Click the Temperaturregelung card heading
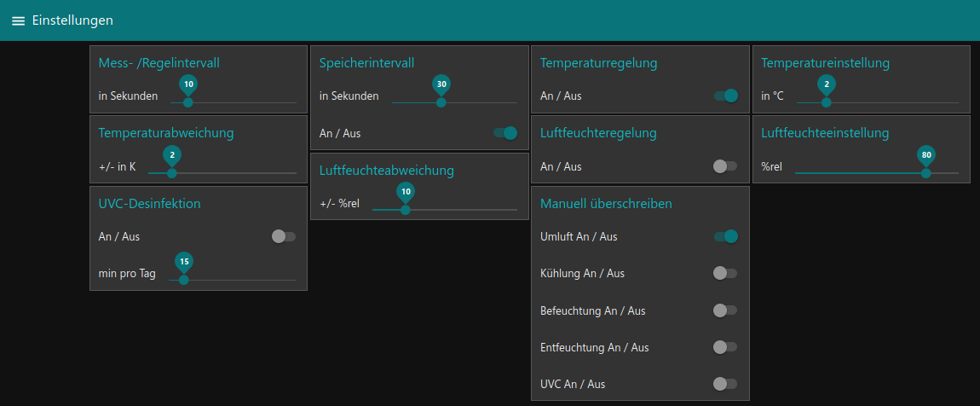Viewport: 980px width, 406px height. point(598,63)
